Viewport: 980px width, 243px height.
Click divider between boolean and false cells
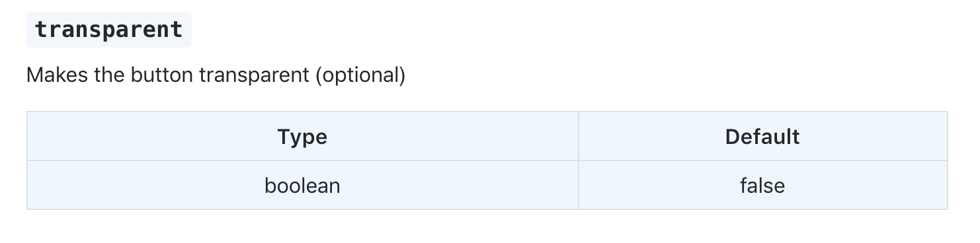[x=579, y=186]
